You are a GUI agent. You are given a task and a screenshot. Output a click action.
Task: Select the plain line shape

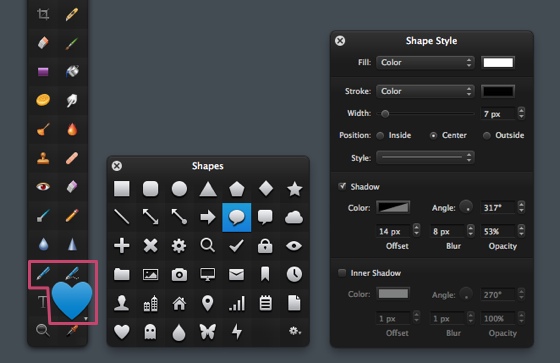coord(122,217)
